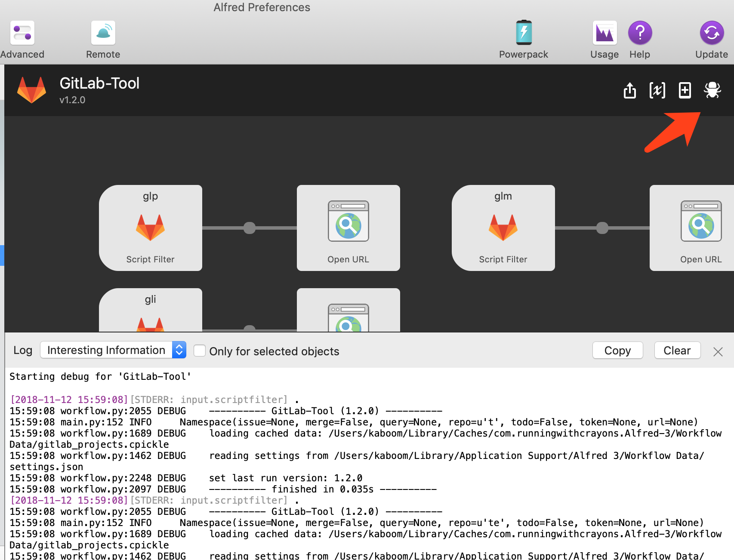Screen dimensions: 734x560
Task: Close the debug log panel
Action: click(718, 351)
